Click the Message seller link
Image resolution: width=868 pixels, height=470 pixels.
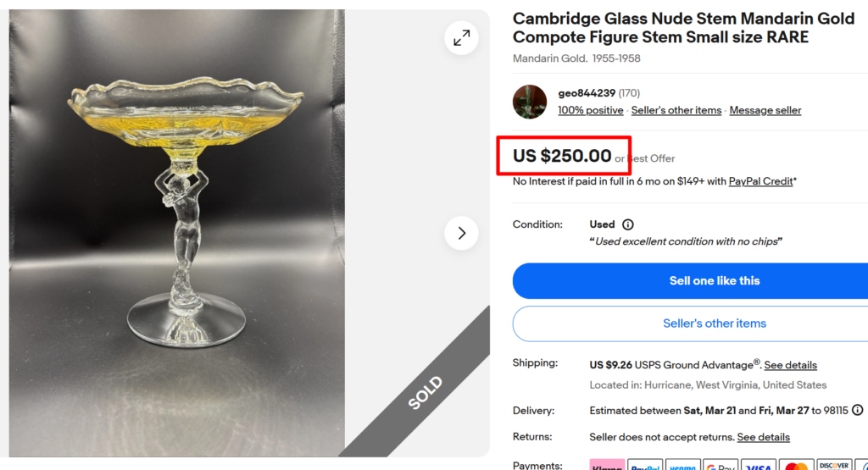pyautogui.click(x=765, y=110)
